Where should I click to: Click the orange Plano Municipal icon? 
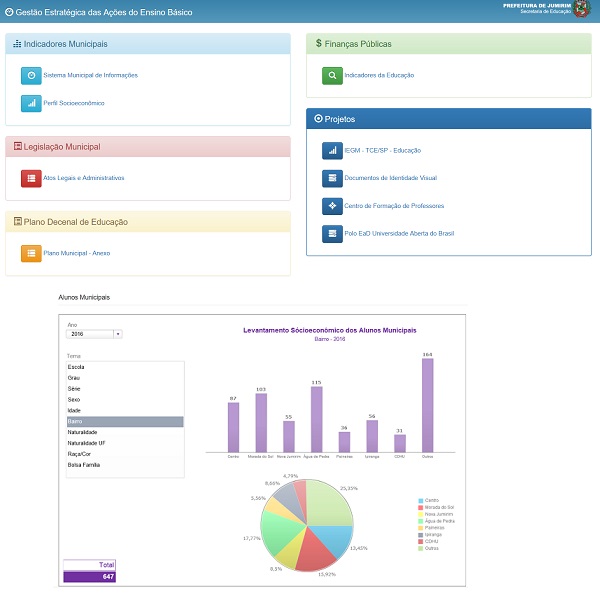click(x=31, y=253)
